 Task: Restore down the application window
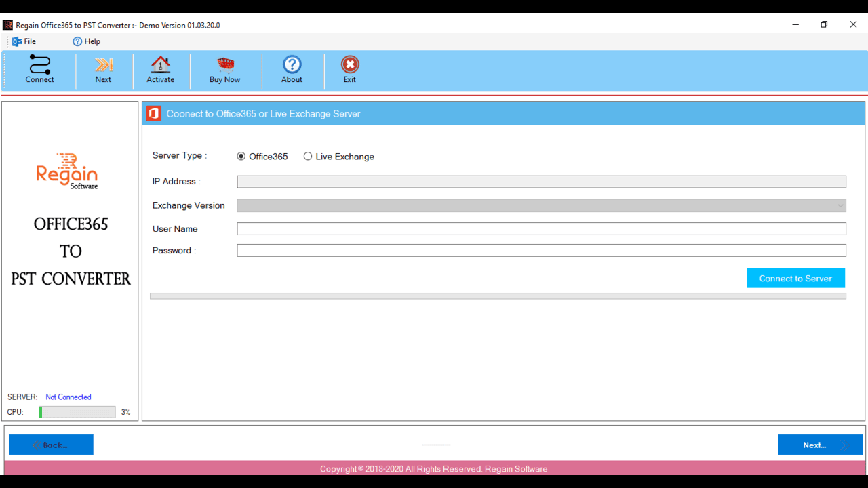[x=824, y=24]
